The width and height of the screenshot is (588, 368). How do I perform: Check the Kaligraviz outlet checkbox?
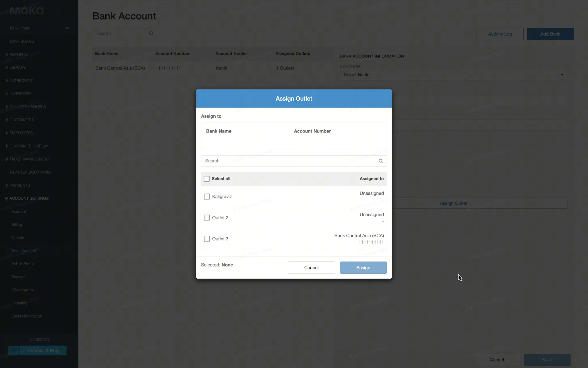(207, 197)
